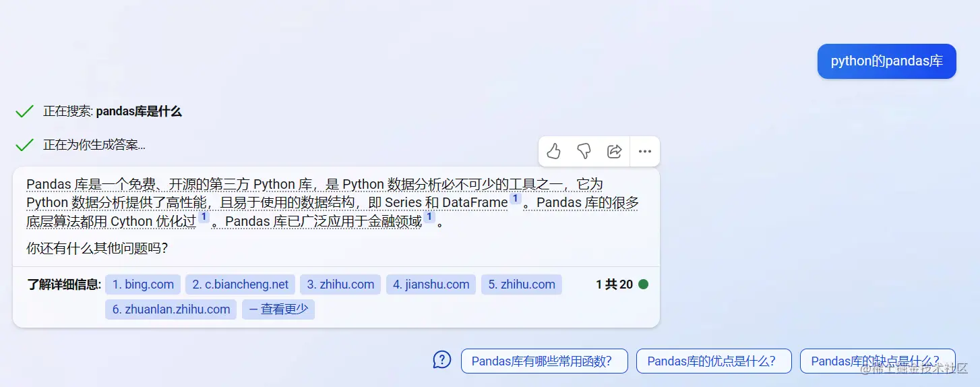This screenshot has height=387, width=980.
Task: Click the checkmark beside generating answer
Action: (24, 144)
